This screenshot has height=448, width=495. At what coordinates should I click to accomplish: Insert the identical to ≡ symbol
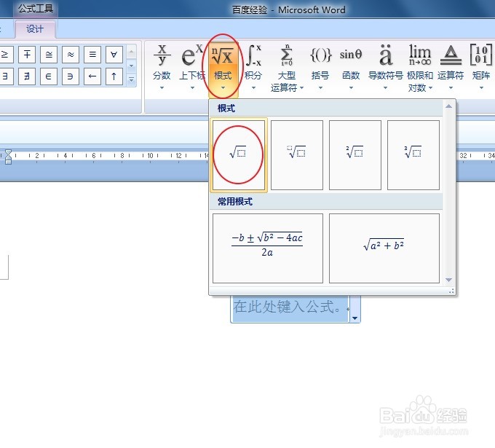click(x=92, y=55)
